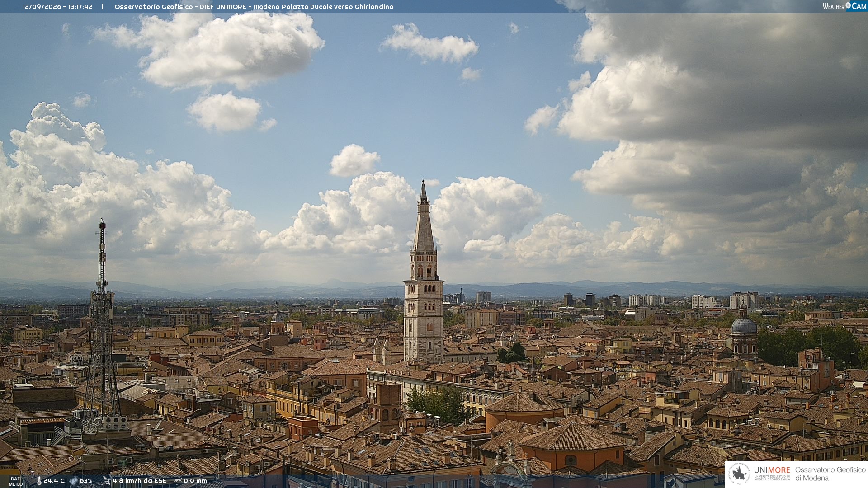Click the 4.8 km/h da ESE wind reading
Viewport: 868px width, 488px height.
tap(140, 481)
